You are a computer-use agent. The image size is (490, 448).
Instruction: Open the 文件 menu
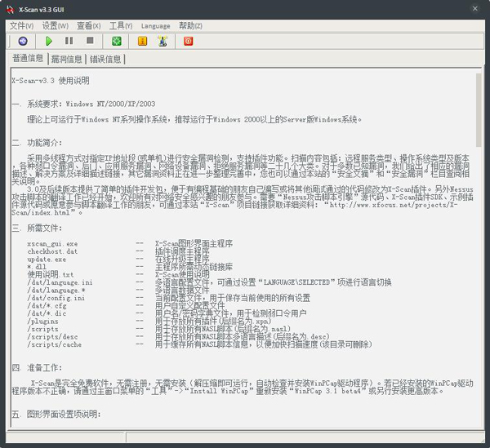click(x=21, y=26)
